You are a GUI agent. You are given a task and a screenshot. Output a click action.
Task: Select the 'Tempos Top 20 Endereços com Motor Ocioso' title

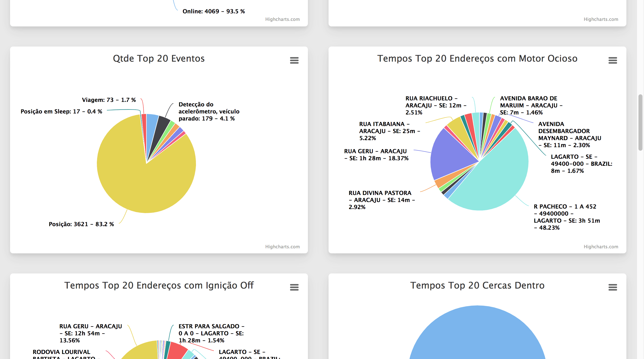click(477, 59)
